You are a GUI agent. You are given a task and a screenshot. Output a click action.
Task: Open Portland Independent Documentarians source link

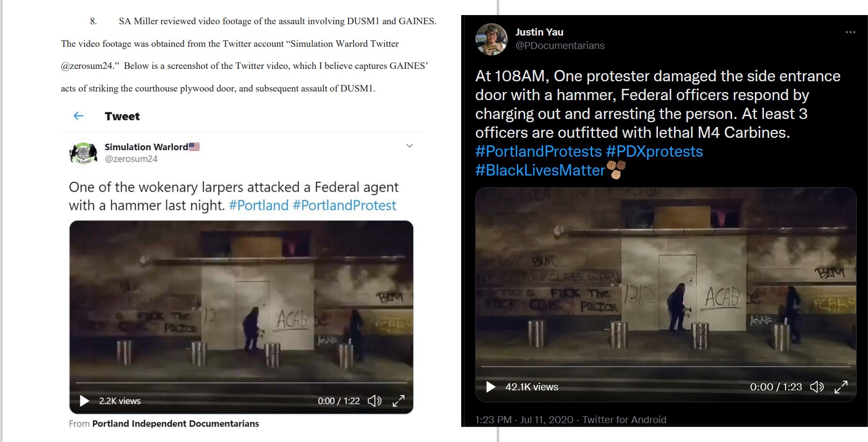tap(176, 424)
